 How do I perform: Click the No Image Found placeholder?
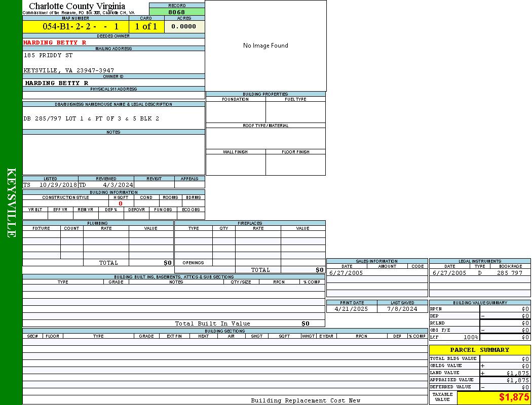click(265, 46)
